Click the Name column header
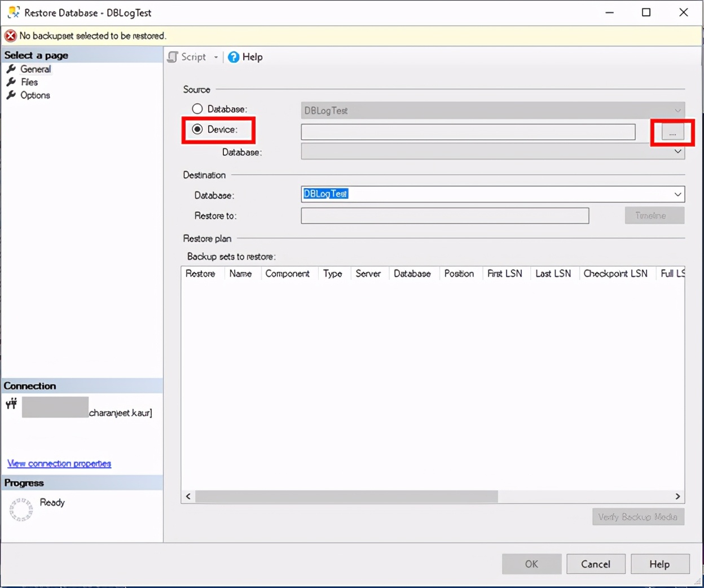Image resolution: width=704 pixels, height=588 pixels. coord(243,274)
